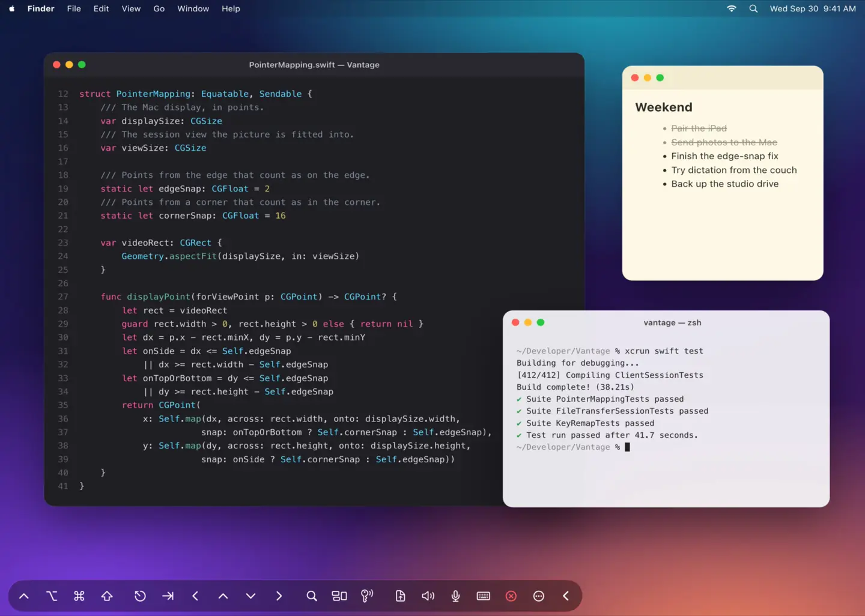Image resolution: width=865 pixels, height=616 pixels.
Task: Click the red disconnect session icon
Action: 511,596
